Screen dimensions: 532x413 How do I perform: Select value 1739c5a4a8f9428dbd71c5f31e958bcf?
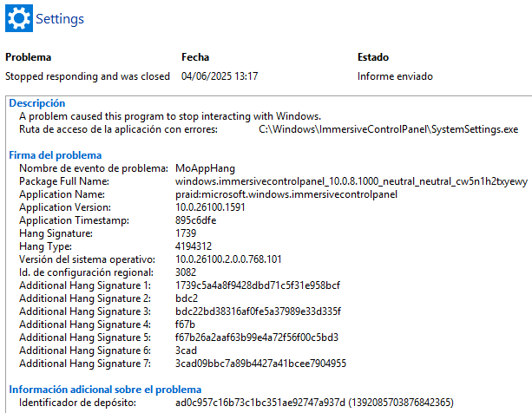[258, 285]
